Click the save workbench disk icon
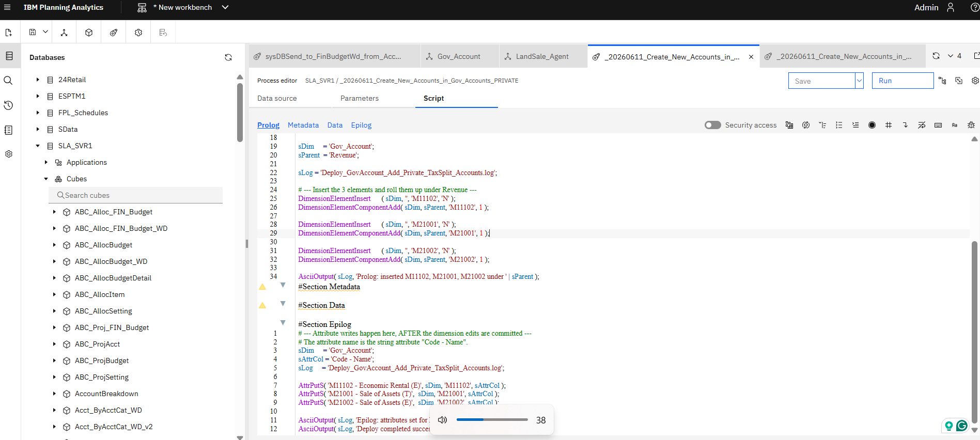980x440 pixels. coord(33,32)
